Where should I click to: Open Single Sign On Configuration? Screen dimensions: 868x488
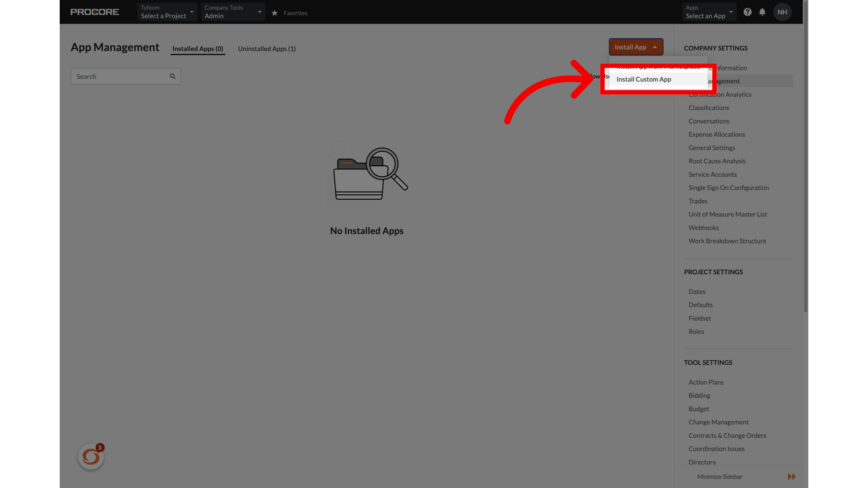tap(728, 188)
